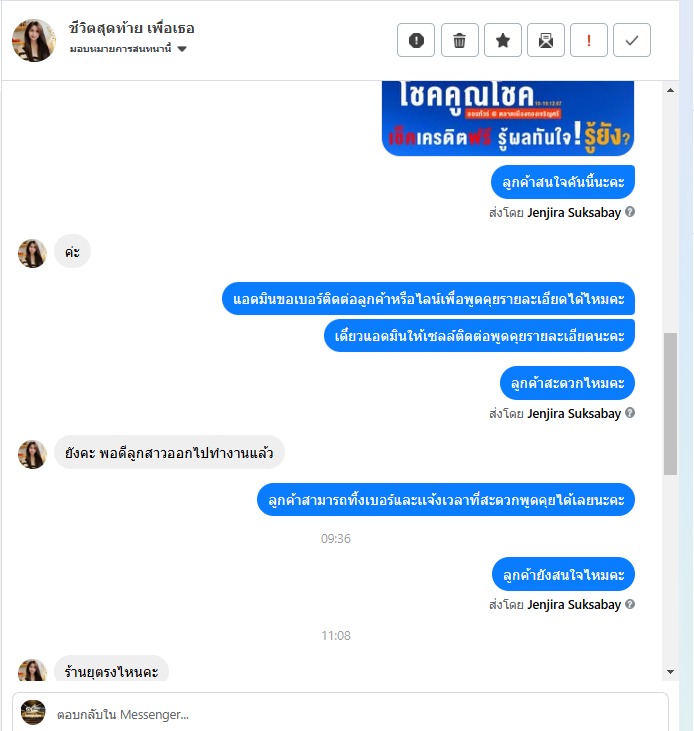Screen dimensions: 694x731
Task: Mark conversation as done with checkmark
Action: click(632, 40)
